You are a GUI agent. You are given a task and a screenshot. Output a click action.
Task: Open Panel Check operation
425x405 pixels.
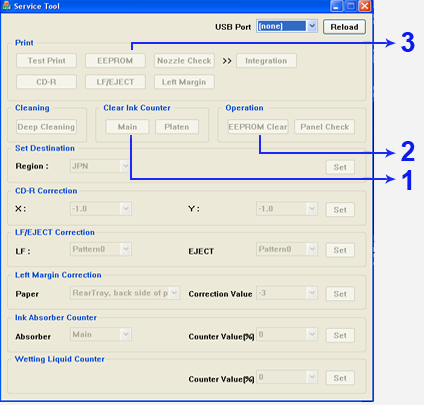coord(324,127)
